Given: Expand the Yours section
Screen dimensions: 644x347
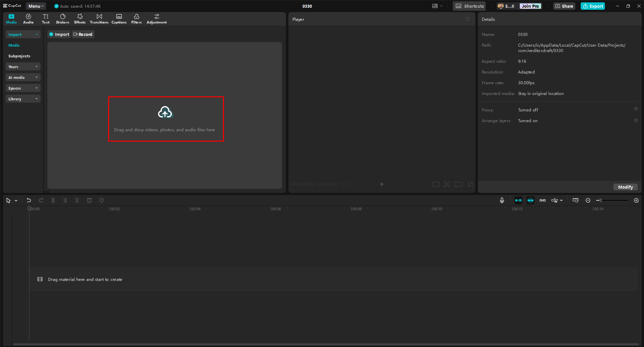Looking at the screenshot, I should click(23, 66).
